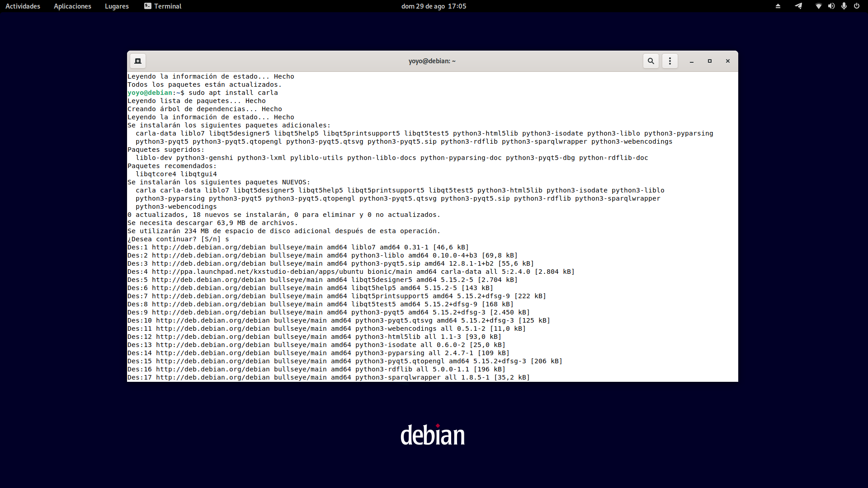
Task: Maximize the terminal window
Action: [710, 61]
